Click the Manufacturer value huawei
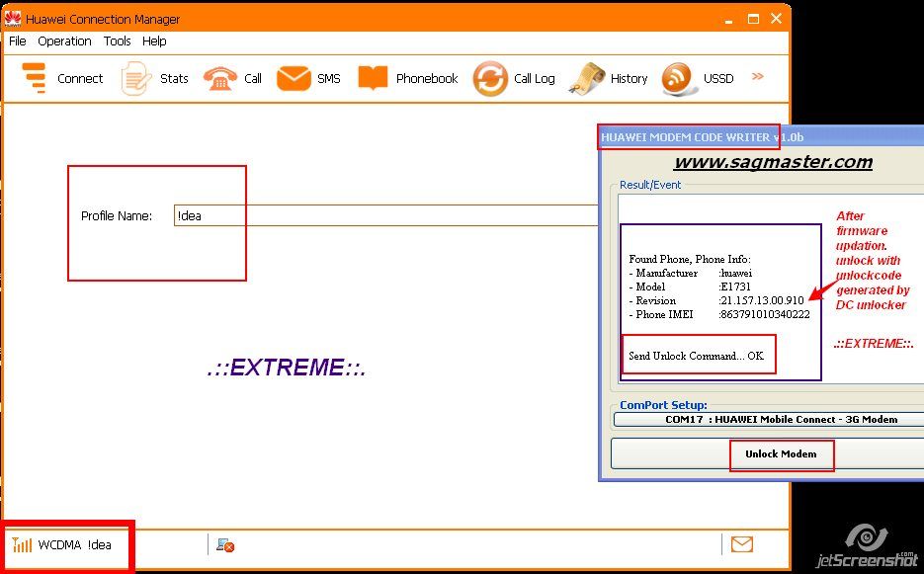The width and height of the screenshot is (924, 574). [x=735, y=273]
